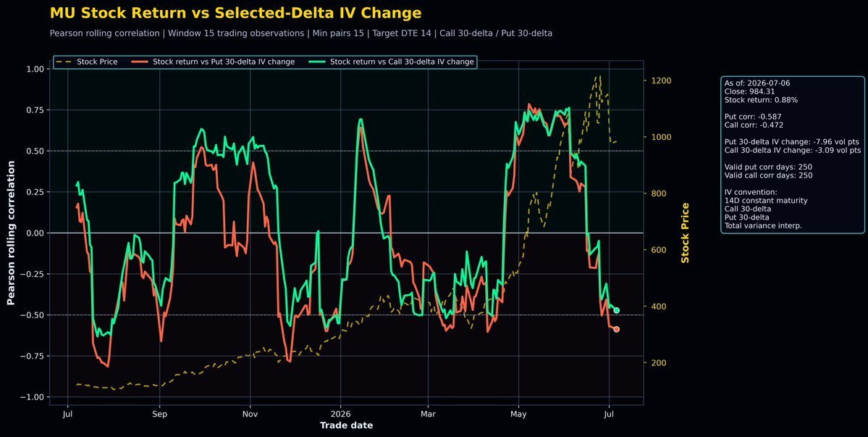Click the chart title 'MU Stock Return vs Selected-Delta IV Change'

click(235, 13)
